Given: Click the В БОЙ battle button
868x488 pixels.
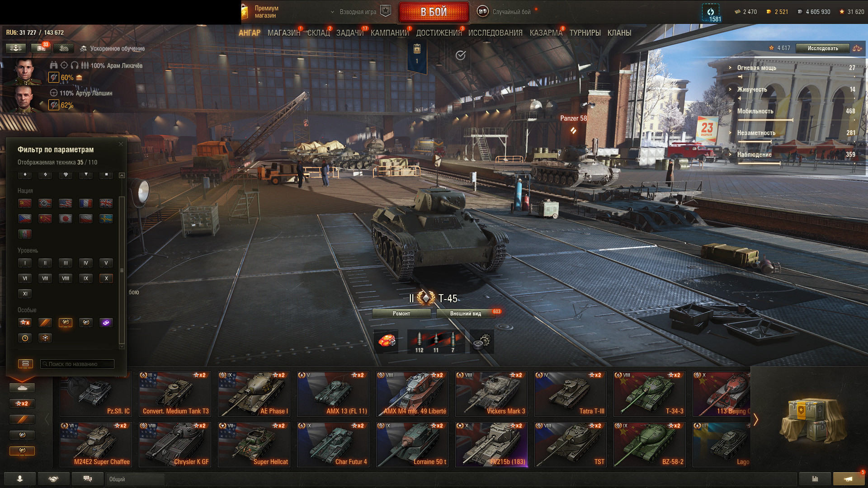Looking at the screenshot, I should [434, 12].
